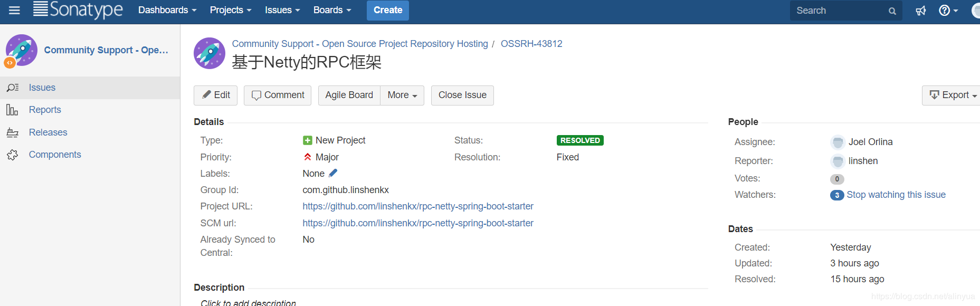Select Components in the sidebar

[x=90, y=155]
